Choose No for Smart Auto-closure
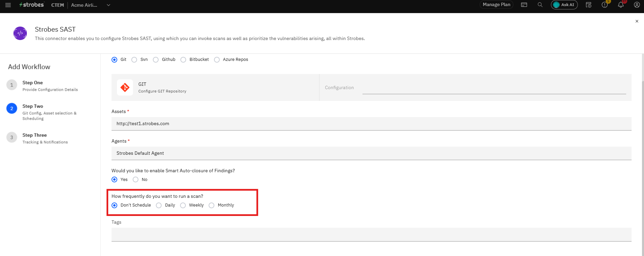The height and width of the screenshot is (256, 644). 136,180
